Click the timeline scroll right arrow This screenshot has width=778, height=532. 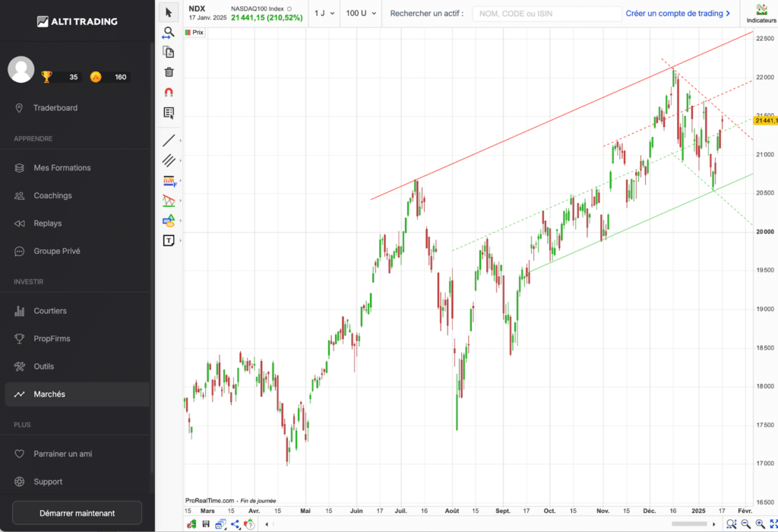[x=714, y=524]
